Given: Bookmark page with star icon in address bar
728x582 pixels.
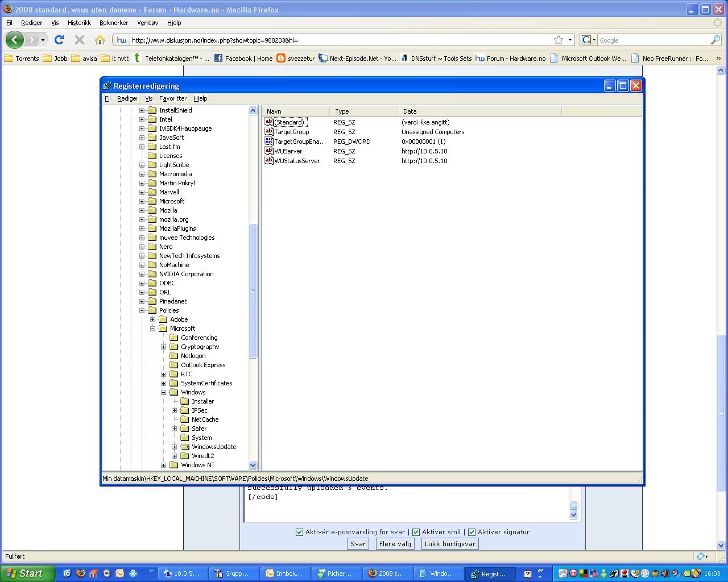Looking at the screenshot, I should 559,40.
